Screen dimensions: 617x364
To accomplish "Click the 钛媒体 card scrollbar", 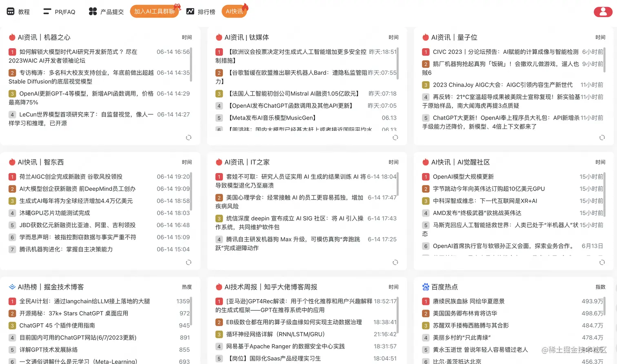I will 397,64.
